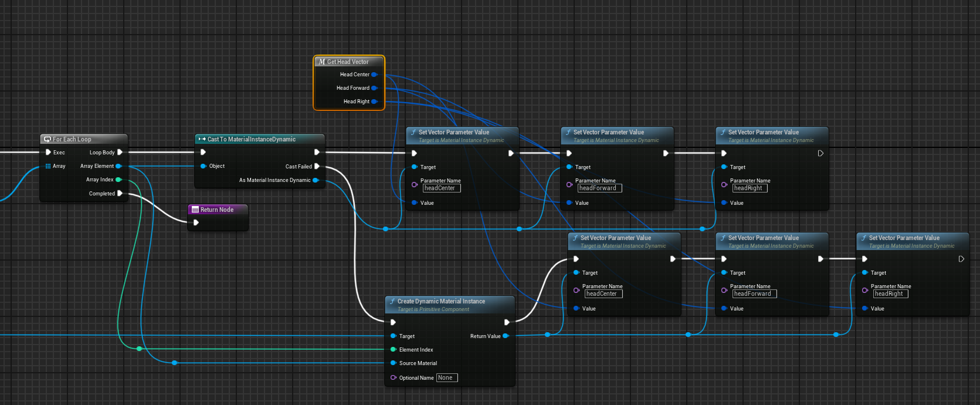The width and height of the screenshot is (980, 405).
Task: Select the Create Dynamic Material Instance node header
Action: click(441, 301)
